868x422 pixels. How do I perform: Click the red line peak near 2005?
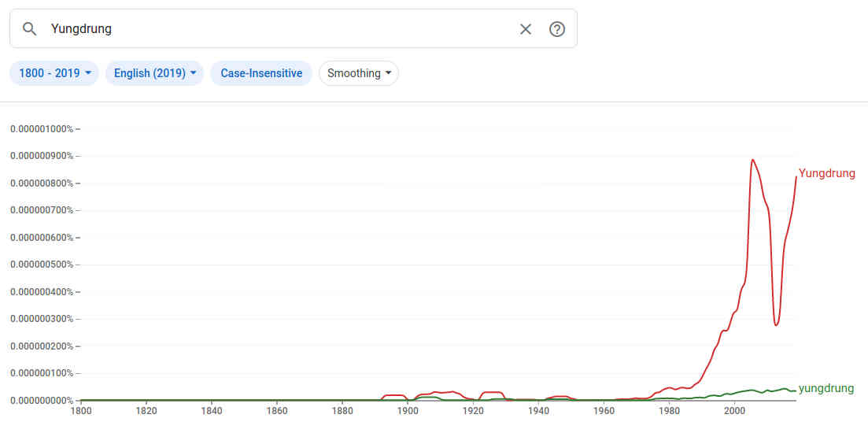[x=752, y=160]
